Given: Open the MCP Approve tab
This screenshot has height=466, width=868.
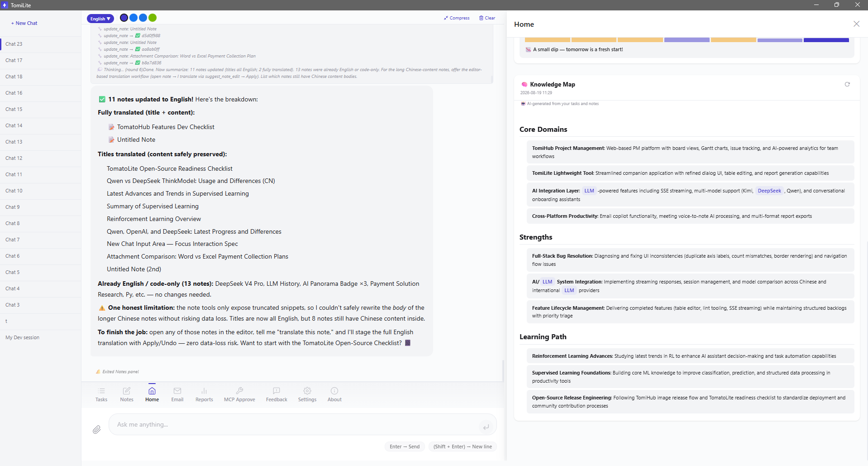Looking at the screenshot, I should (239, 394).
